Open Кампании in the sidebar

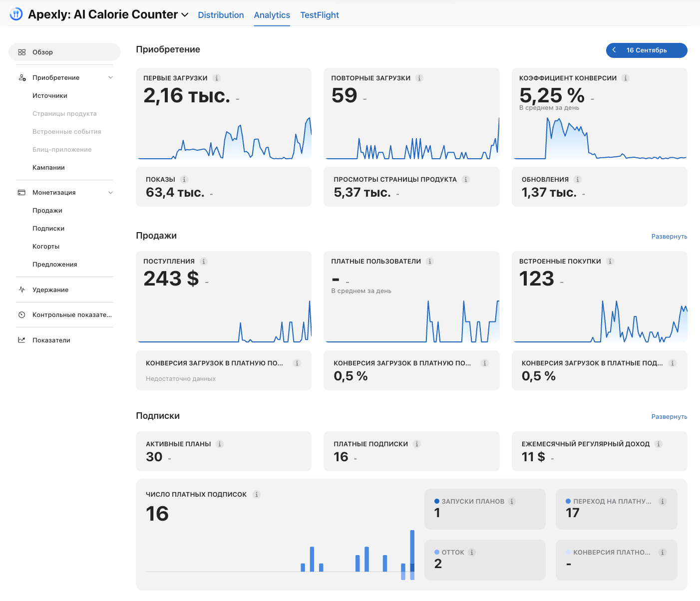(x=48, y=167)
